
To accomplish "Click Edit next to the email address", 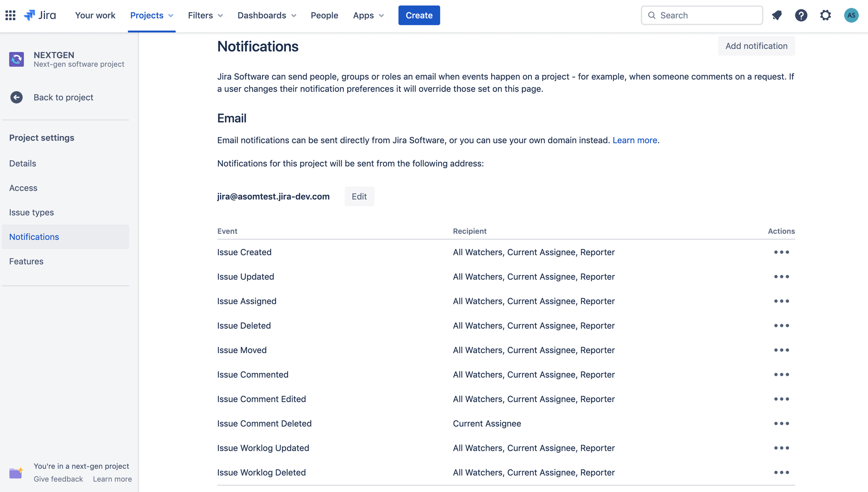I will pos(359,196).
